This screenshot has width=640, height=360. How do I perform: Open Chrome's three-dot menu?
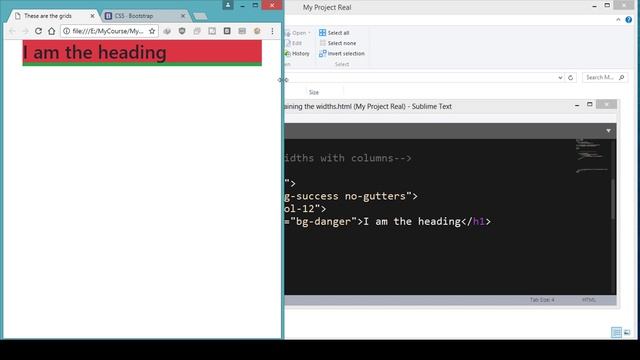tap(272, 31)
